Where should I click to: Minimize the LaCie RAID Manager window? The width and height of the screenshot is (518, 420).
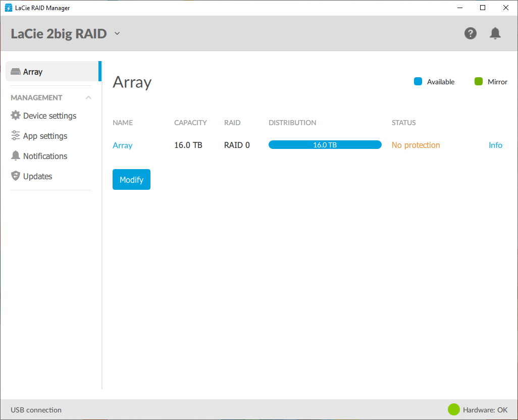pos(460,8)
